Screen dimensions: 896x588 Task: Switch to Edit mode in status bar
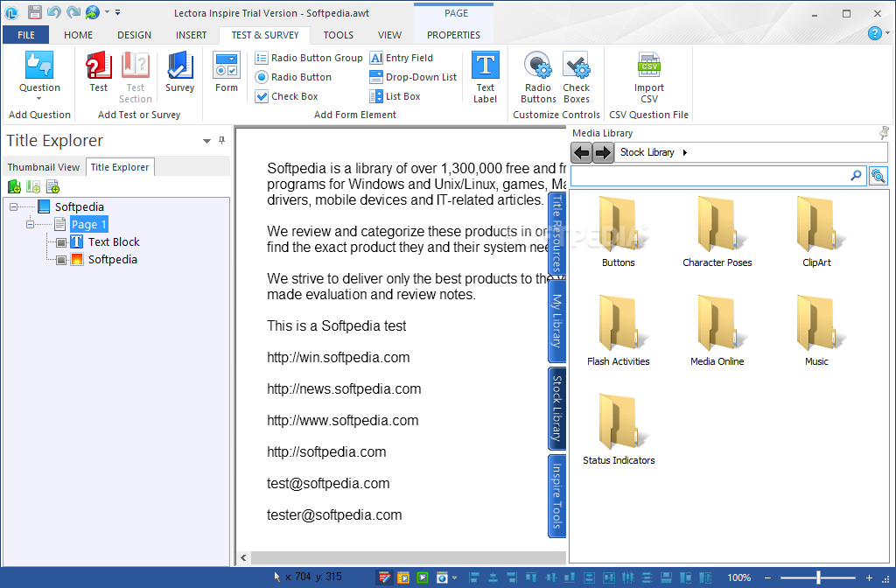click(x=385, y=577)
